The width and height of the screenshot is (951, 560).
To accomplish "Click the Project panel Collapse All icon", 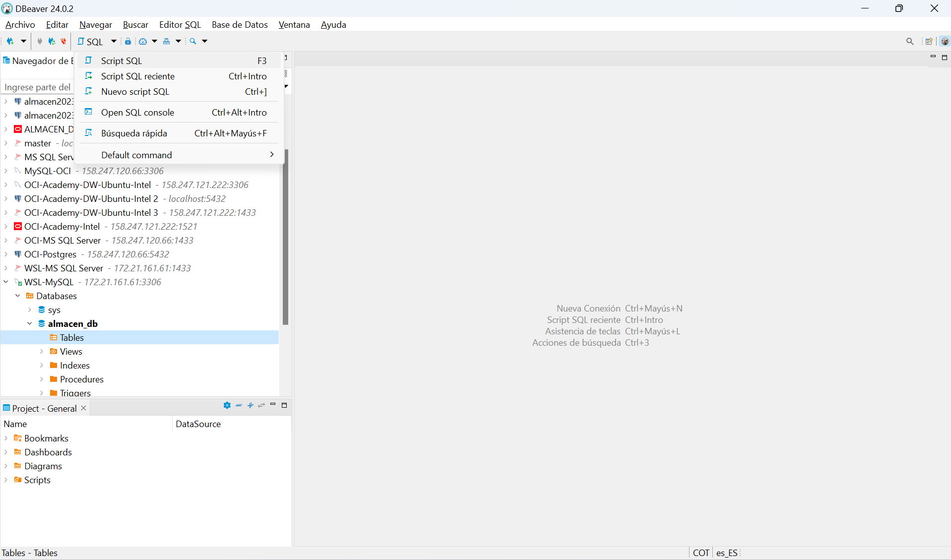I will coord(239,405).
